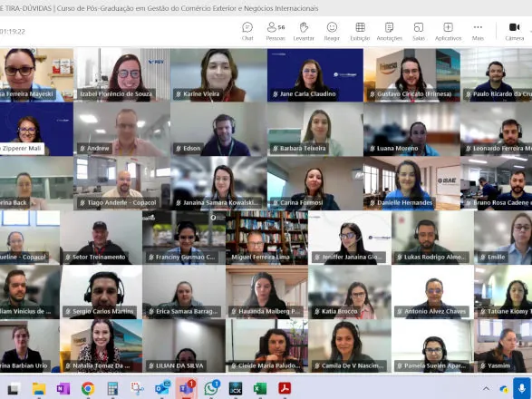Image resolution: width=532 pixels, height=399 pixels.
Task: Toggle the microphone in the taskbar
Action: coord(522,388)
